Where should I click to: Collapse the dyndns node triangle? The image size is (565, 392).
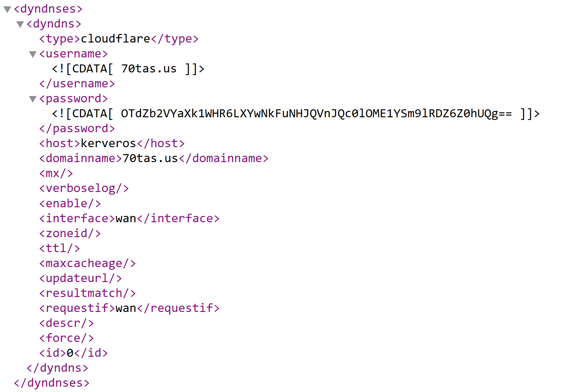point(20,24)
